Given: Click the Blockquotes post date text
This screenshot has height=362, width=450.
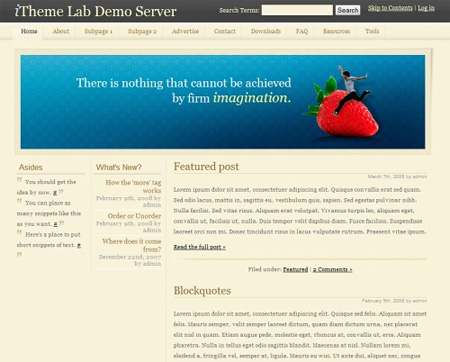Looking at the screenshot, I should (394, 301).
